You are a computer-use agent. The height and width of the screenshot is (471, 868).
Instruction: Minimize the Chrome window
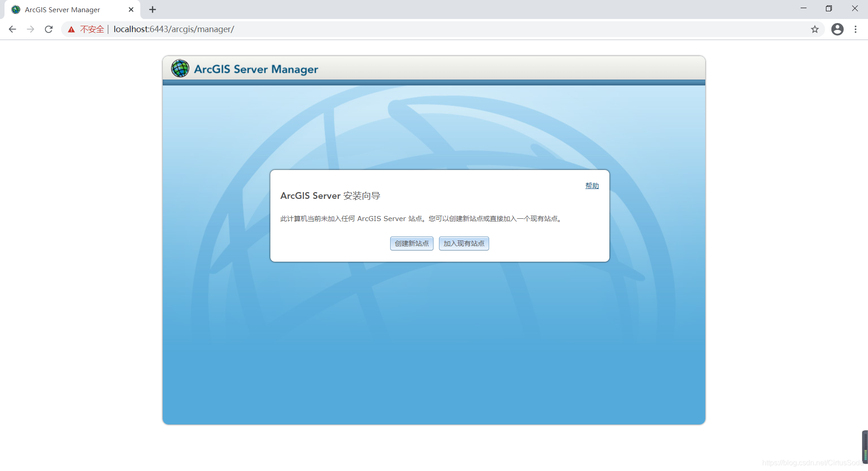click(x=803, y=9)
